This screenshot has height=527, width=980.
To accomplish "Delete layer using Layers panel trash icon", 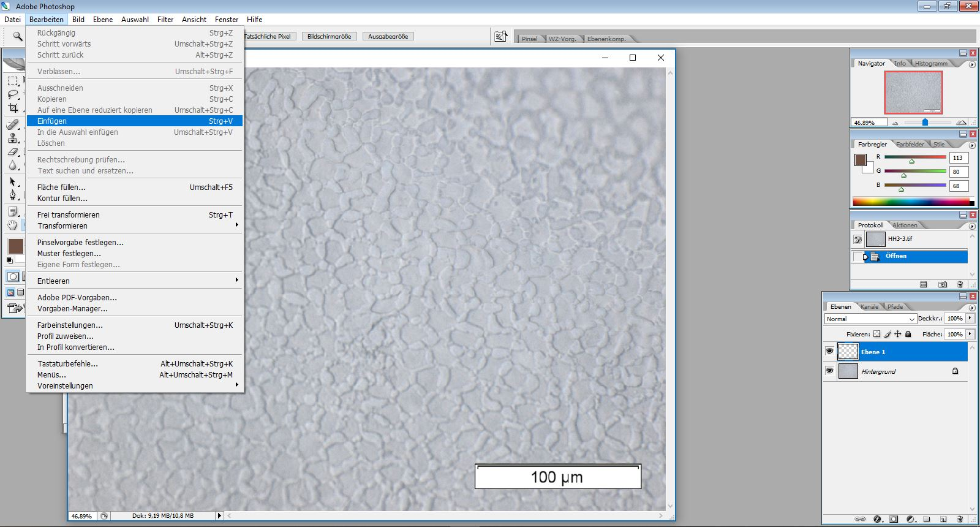I will (x=960, y=519).
